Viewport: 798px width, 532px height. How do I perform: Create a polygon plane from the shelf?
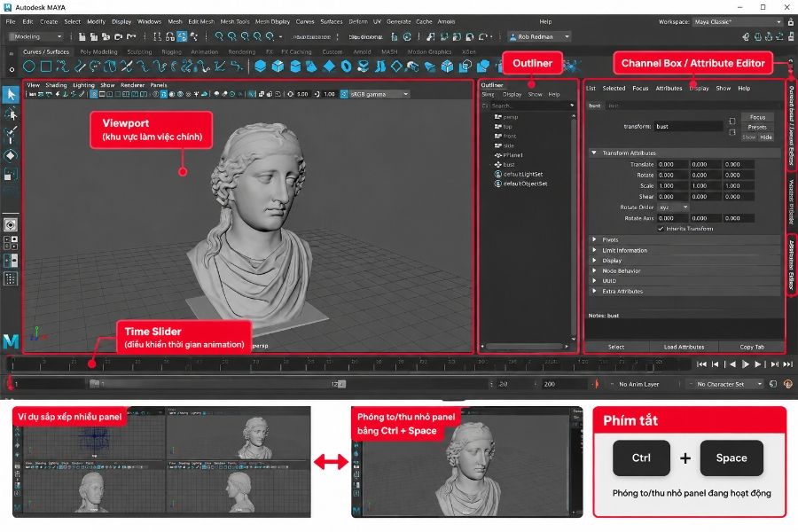pos(329,66)
